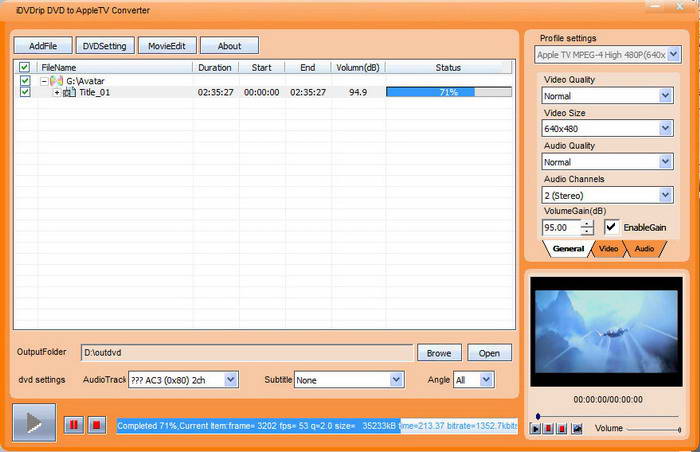Start conversion with the large play button
The width and height of the screenshot is (700, 452).
[x=34, y=423]
